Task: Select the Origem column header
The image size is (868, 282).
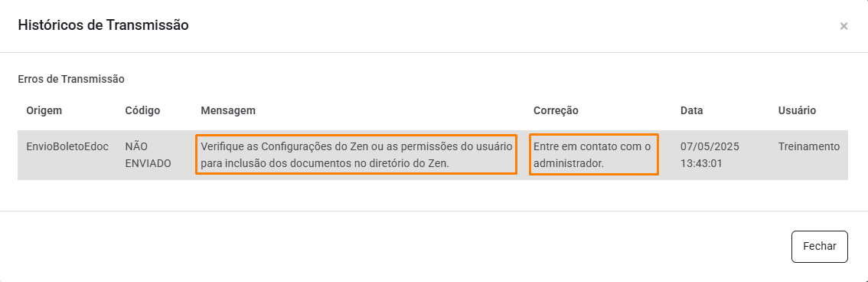Action: pyautogui.click(x=44, y=110)
